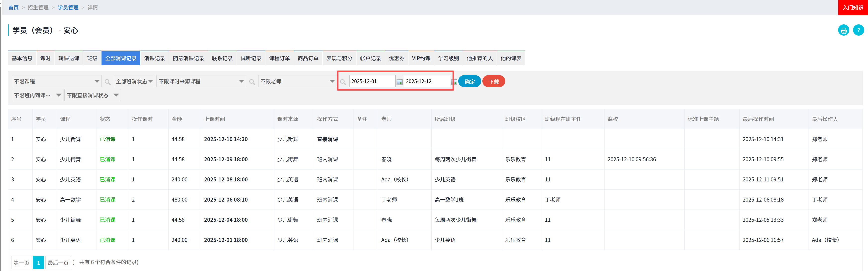Screen dimensions: 868x271
Task: Open the 不限老师 dropdown
Action: (297, 81)
